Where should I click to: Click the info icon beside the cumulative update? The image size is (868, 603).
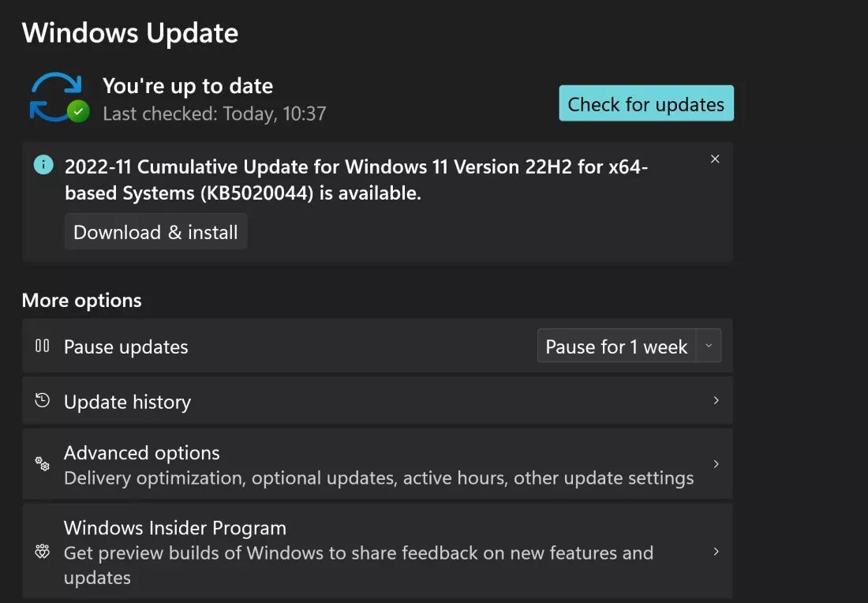43,164
